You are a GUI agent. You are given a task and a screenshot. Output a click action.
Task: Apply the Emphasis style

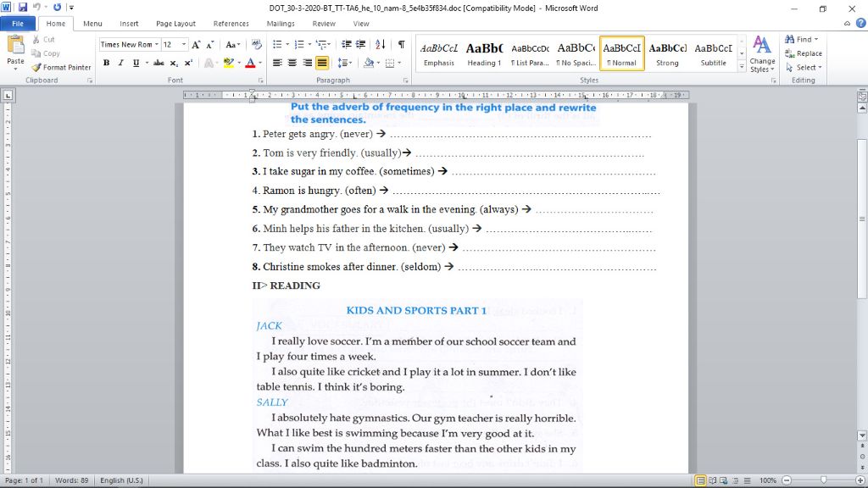tap(439, 53)
